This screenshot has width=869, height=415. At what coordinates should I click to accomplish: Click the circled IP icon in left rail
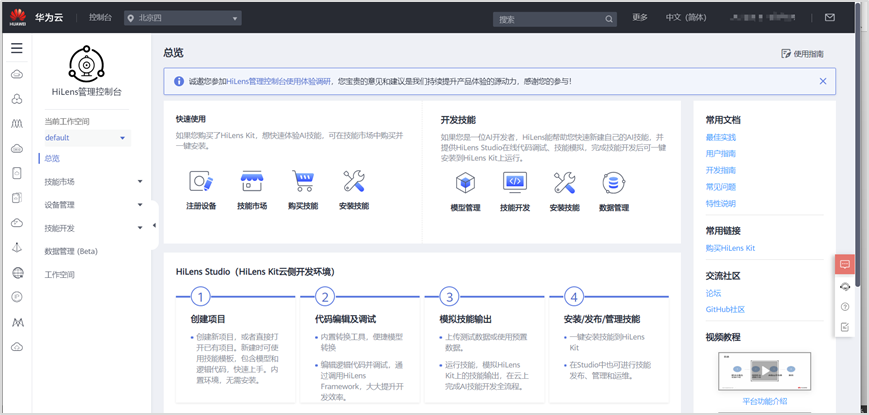[x=17, y=297]
